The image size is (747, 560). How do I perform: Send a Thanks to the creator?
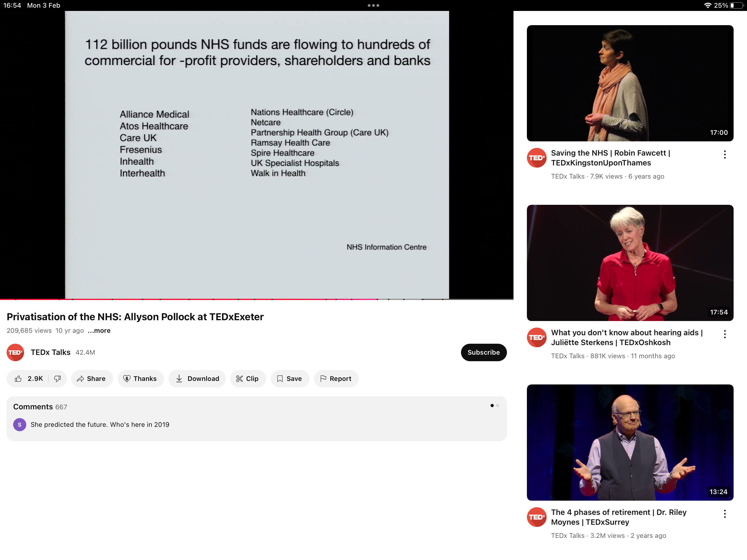click(x=141, y=379)
